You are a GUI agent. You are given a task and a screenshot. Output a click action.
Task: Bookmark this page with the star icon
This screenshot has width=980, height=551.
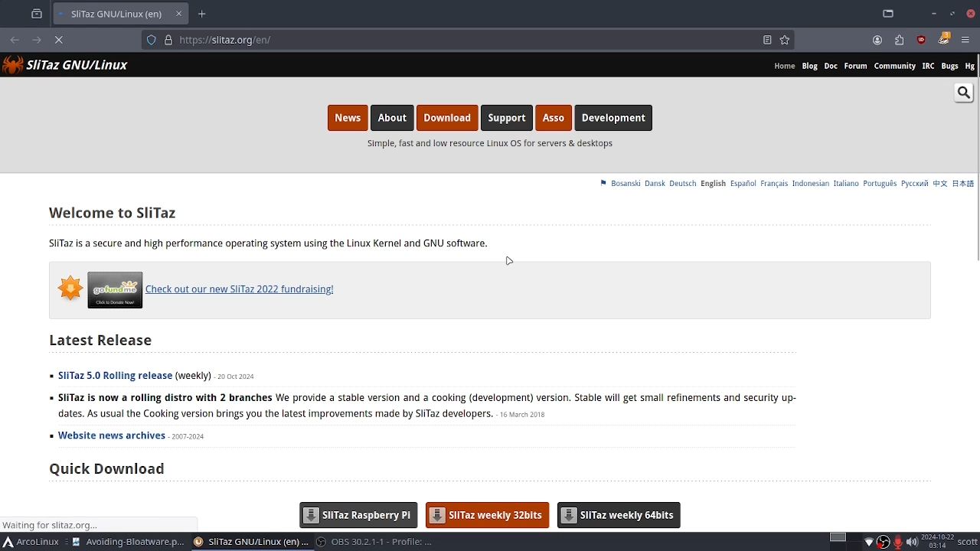(785, 40)
